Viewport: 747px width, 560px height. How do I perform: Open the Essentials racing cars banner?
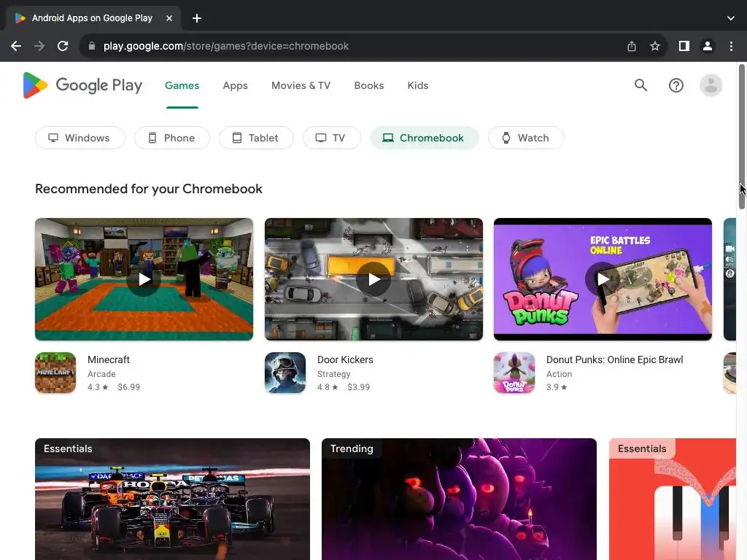172,499
